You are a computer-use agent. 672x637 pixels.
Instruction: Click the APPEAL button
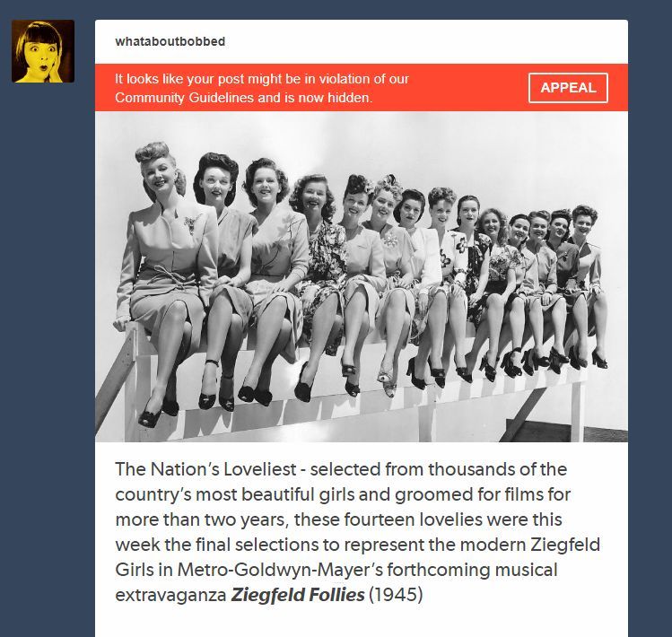pos(568,88)
